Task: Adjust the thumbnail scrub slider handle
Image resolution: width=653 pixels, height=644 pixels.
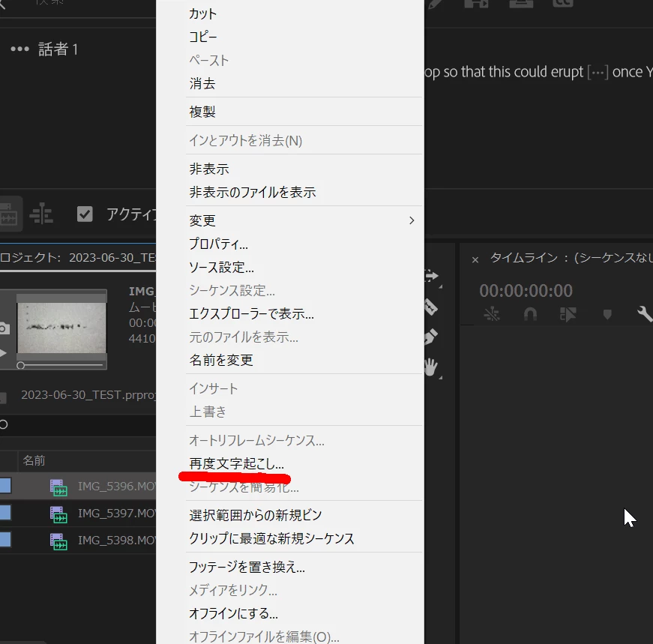Action: tap(20, 366)
